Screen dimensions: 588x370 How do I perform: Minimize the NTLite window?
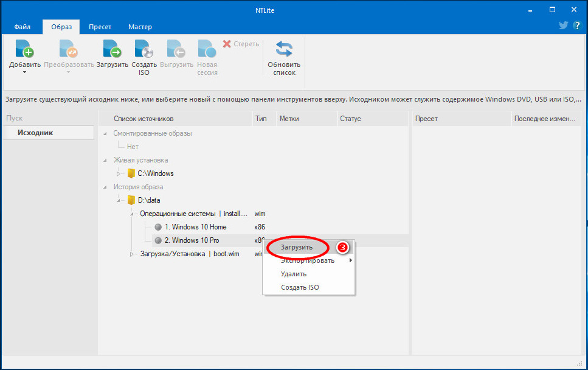(530, 10)
